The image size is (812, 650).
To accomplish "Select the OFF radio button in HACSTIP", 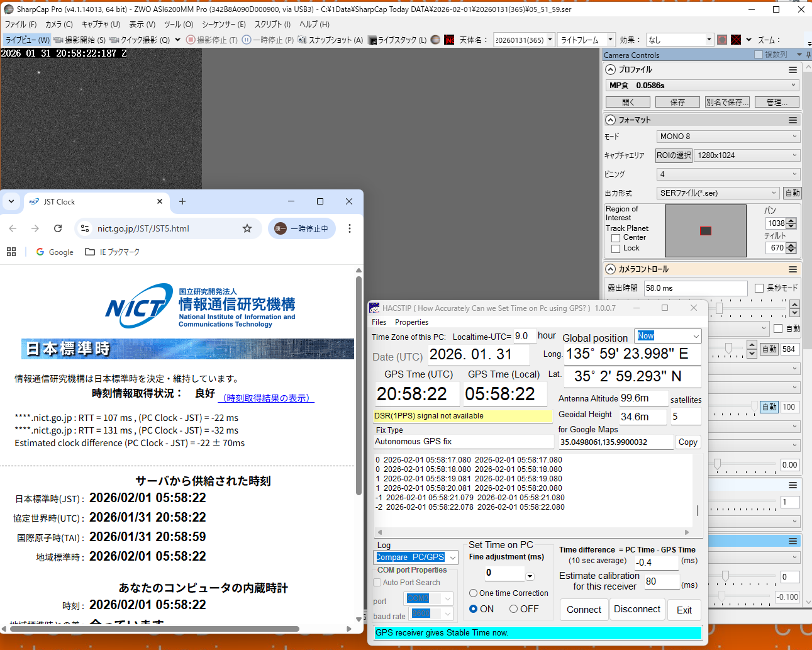I will pyautogui.click(x=514, y=609).
